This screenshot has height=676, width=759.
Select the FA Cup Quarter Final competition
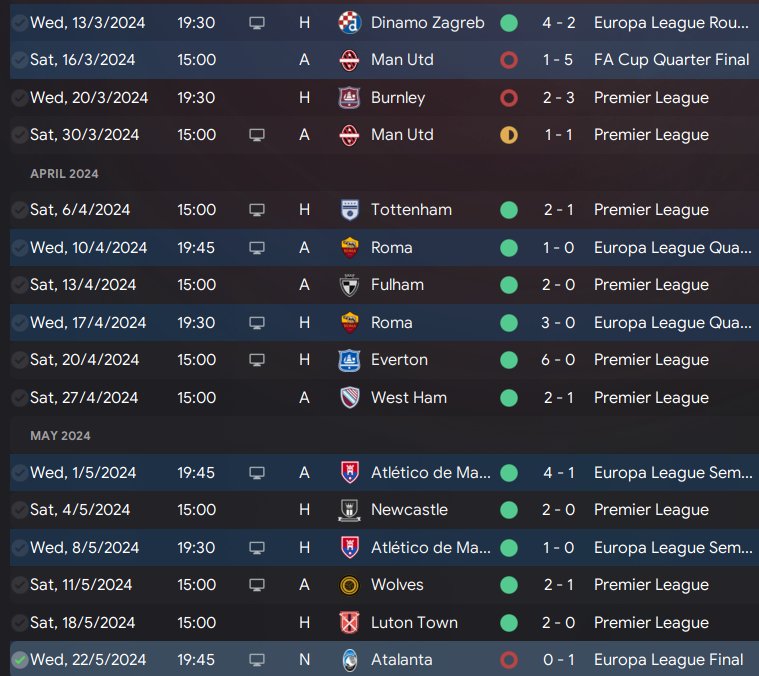click(x=671, y=60)
